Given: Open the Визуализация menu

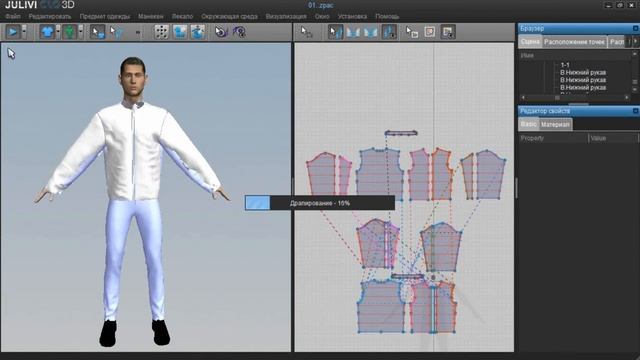Looking at the screenshot, I should click(286, 16).
